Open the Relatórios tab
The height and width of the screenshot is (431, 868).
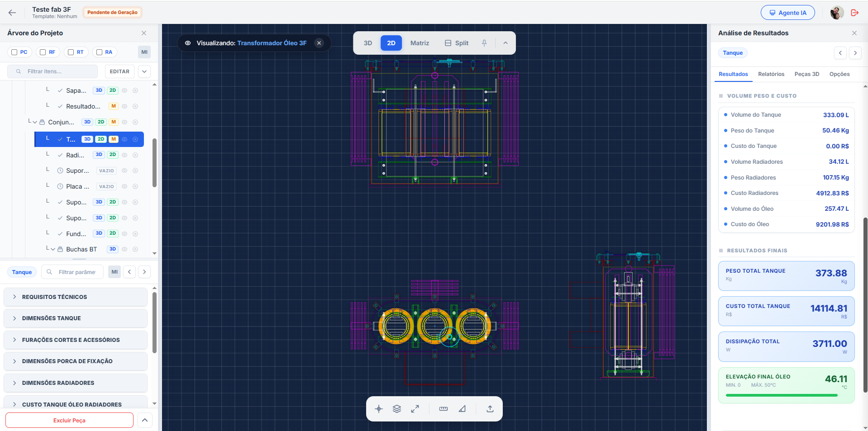tap(771, 74)
